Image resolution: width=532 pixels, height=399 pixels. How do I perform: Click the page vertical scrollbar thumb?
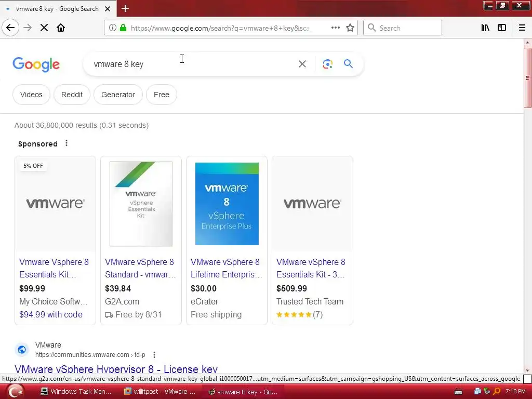point(527,78)
